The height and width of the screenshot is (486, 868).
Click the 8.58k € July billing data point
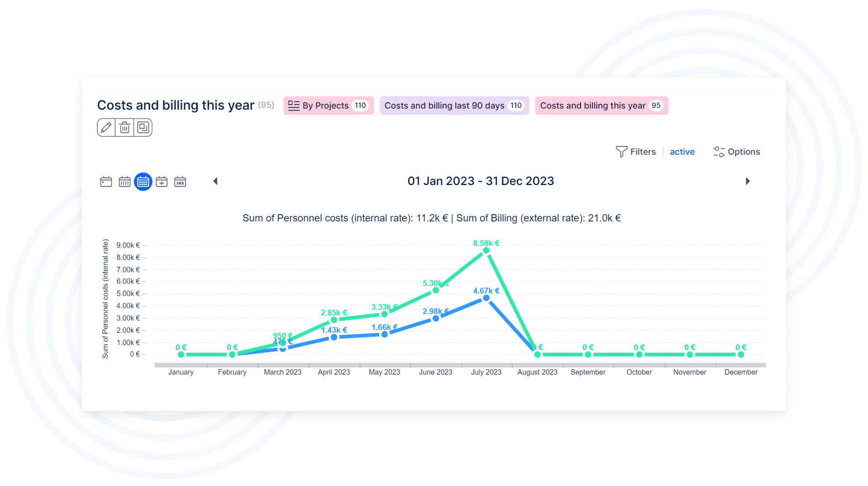tap(486, 250)
